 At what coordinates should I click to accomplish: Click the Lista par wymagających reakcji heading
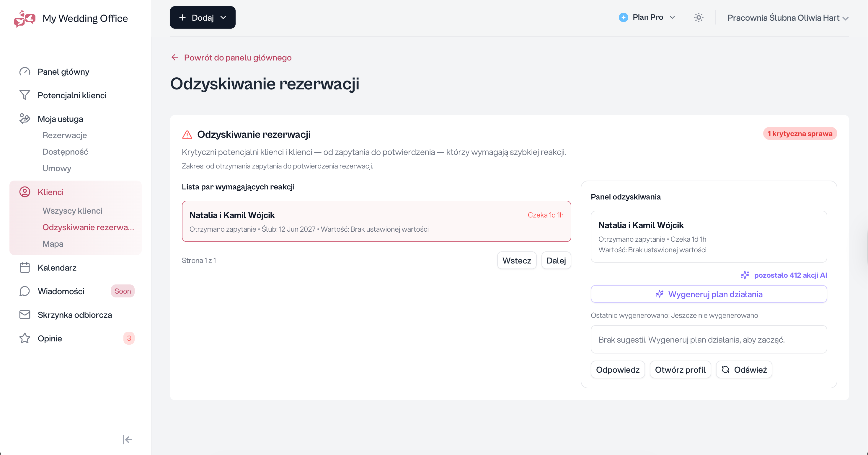pos(238,187)
